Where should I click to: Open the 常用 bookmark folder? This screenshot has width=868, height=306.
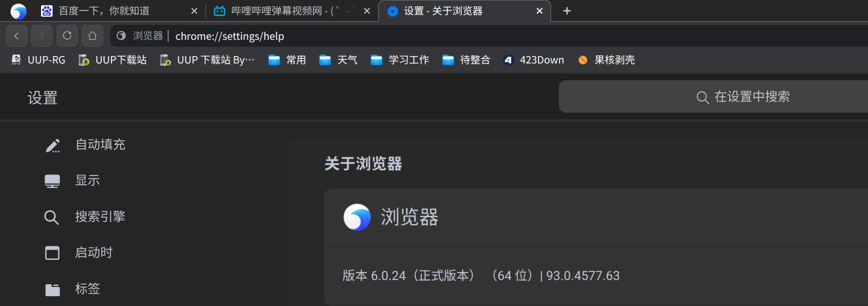coord(287,60)
